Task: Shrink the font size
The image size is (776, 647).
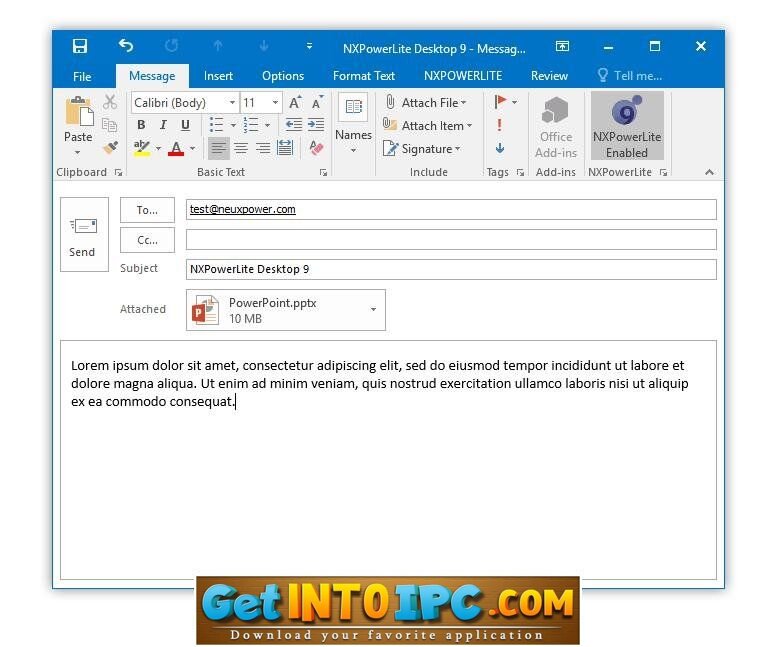Action: tap(317, 103)
